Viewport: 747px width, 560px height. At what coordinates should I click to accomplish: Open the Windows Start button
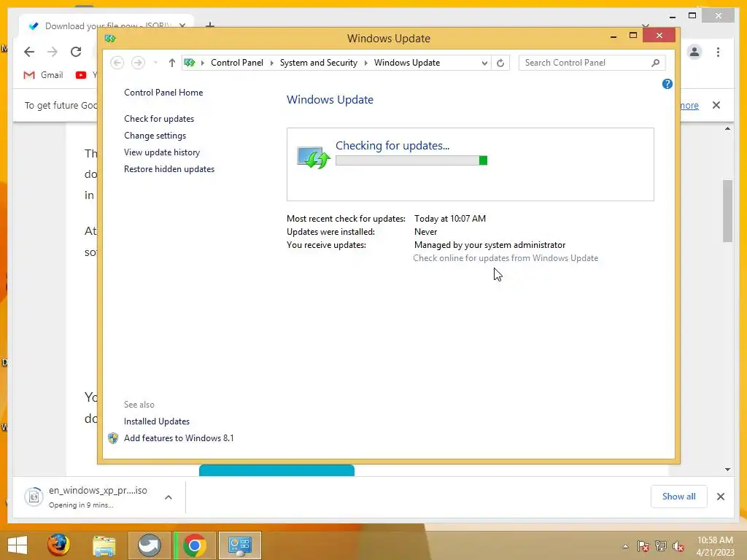tap(18, 545)
